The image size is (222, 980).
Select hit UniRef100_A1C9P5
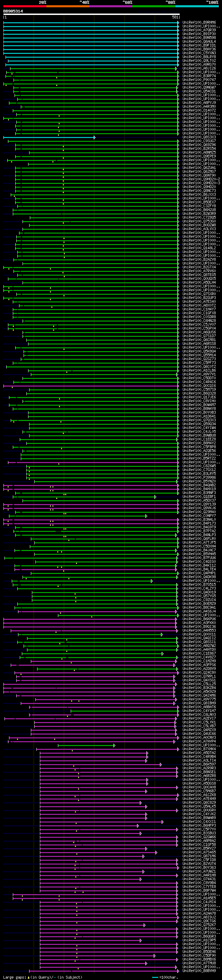pos(199,940)
